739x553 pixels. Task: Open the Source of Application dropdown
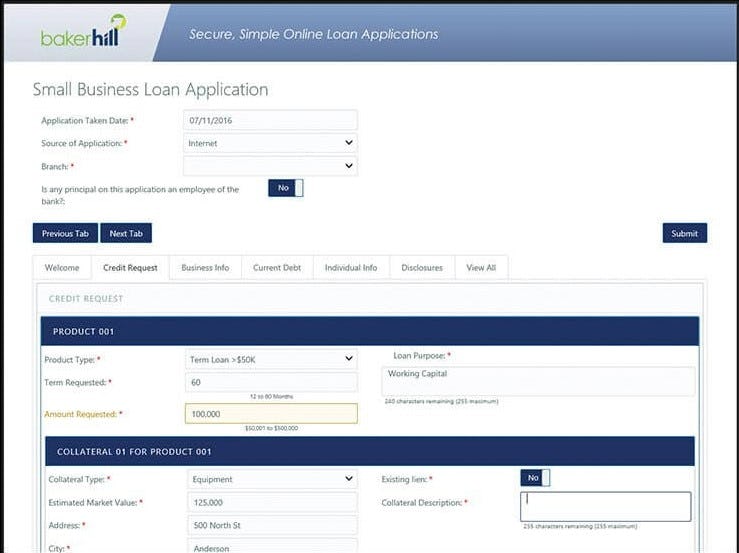[271, 143]
